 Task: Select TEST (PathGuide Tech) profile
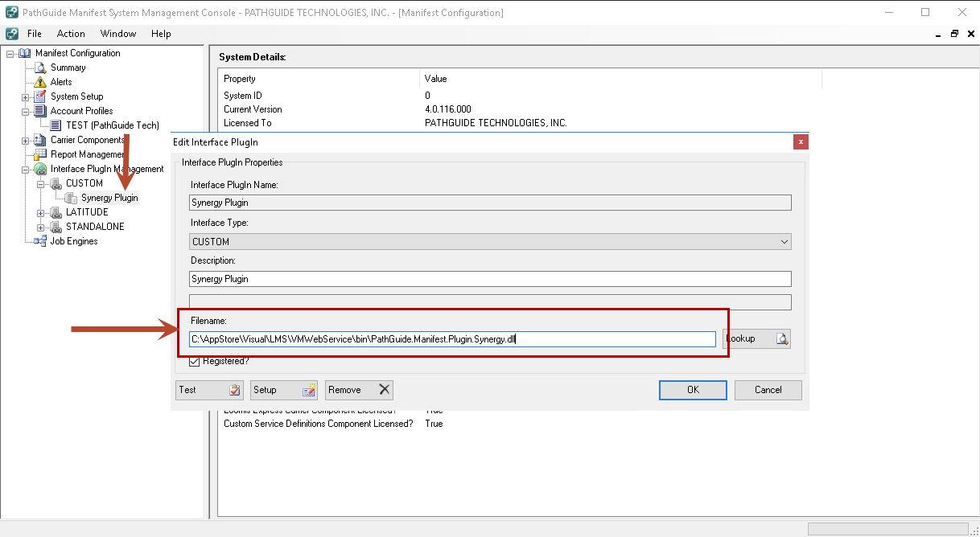[113, 125]
